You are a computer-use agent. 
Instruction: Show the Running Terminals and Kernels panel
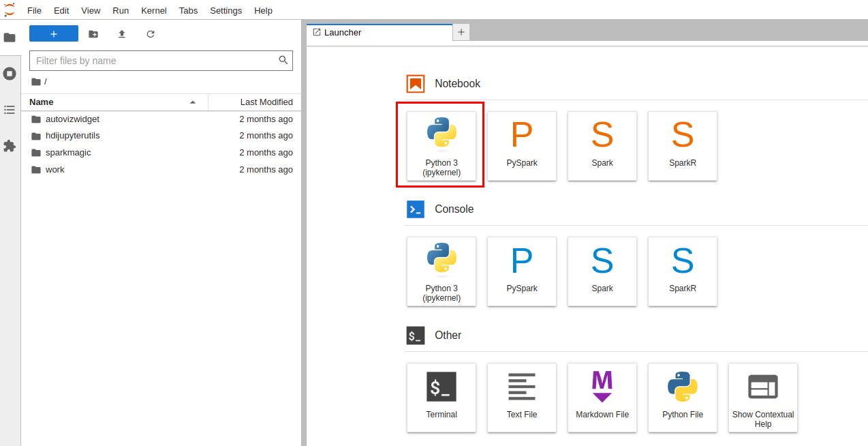click(10, 74)
